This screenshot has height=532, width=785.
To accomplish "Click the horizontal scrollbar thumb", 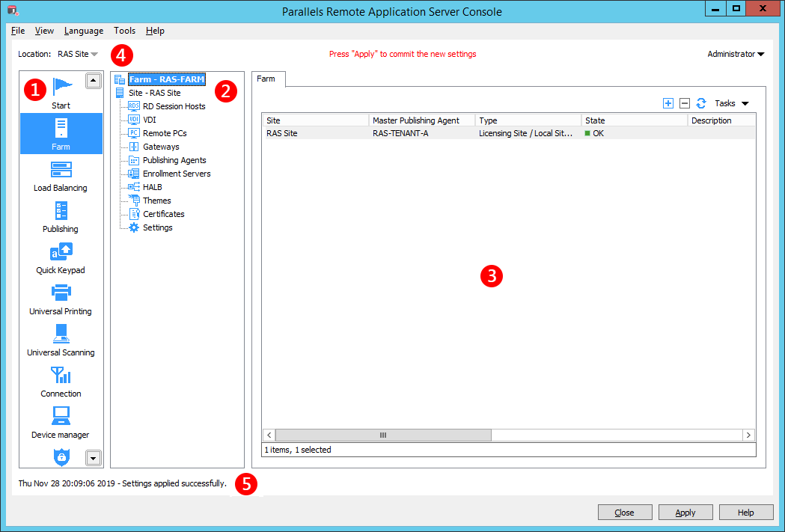I will [x=383, y=435].
